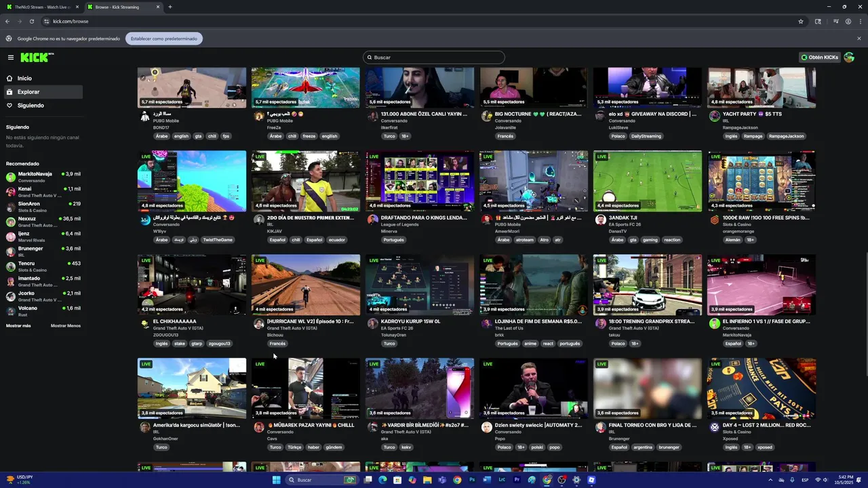Open recommended channel MarkitoNavaja
Screen dimensions: 868x488
coord(43,177)
